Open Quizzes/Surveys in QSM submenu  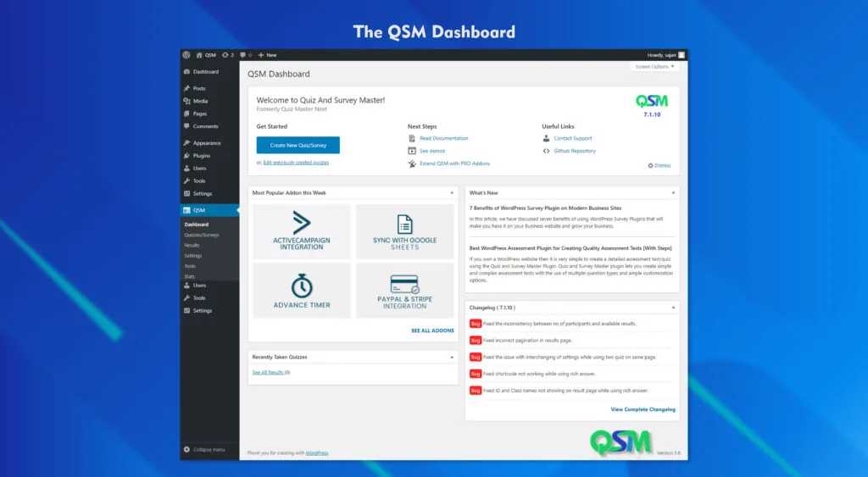202,235
